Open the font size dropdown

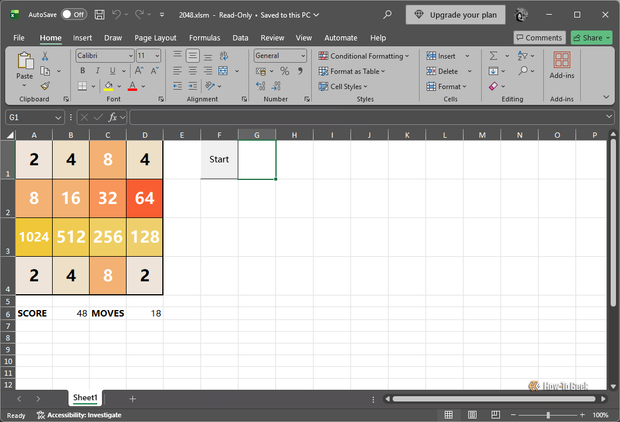coord(157,56)
